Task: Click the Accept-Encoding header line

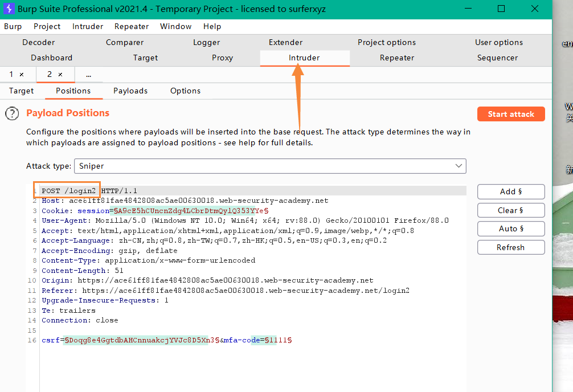Action: click(x=109, y=251)
